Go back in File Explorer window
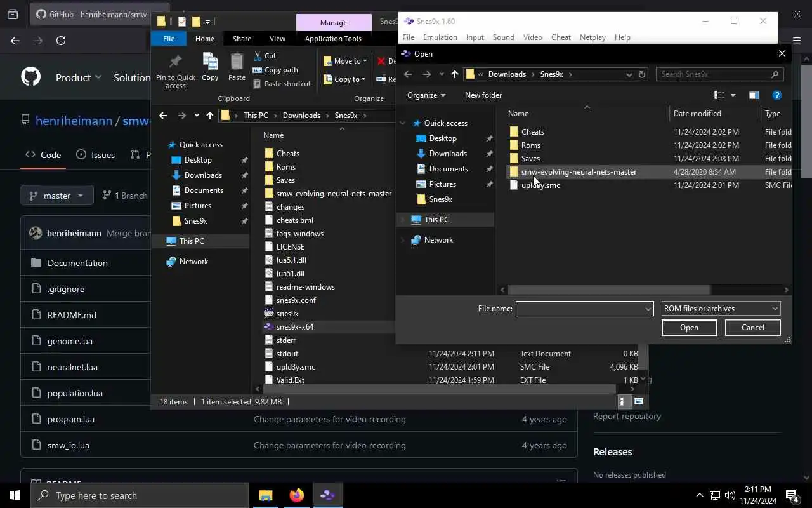Image resolution: width=812 pixels, height=508 pixels. 163,116
